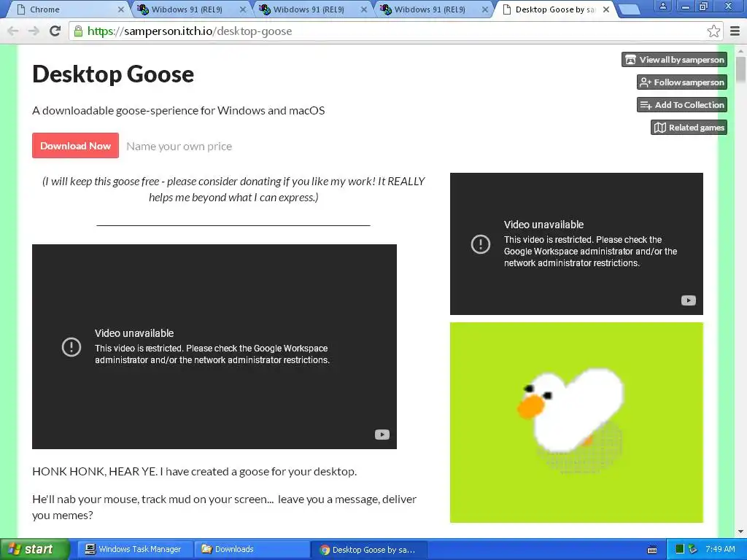
Task: Click the Download Now button
Action: click(75, 146)
